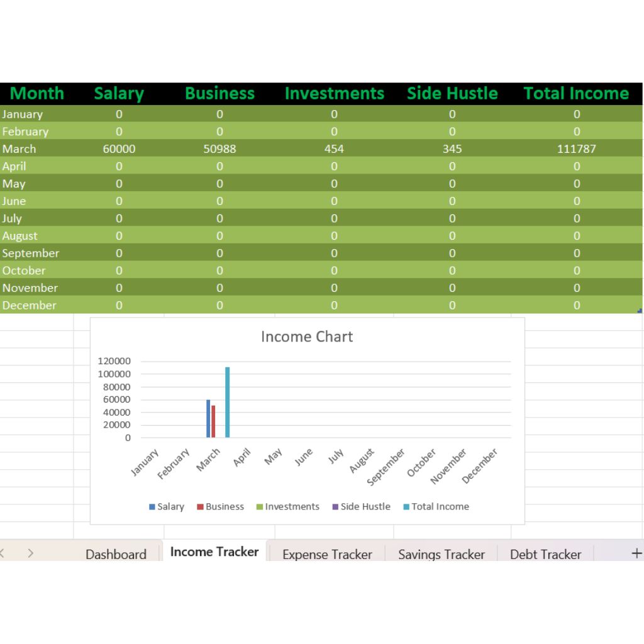The image size is (644, 644).
Task: Click the table resize handle at corner
Action: 640,311
